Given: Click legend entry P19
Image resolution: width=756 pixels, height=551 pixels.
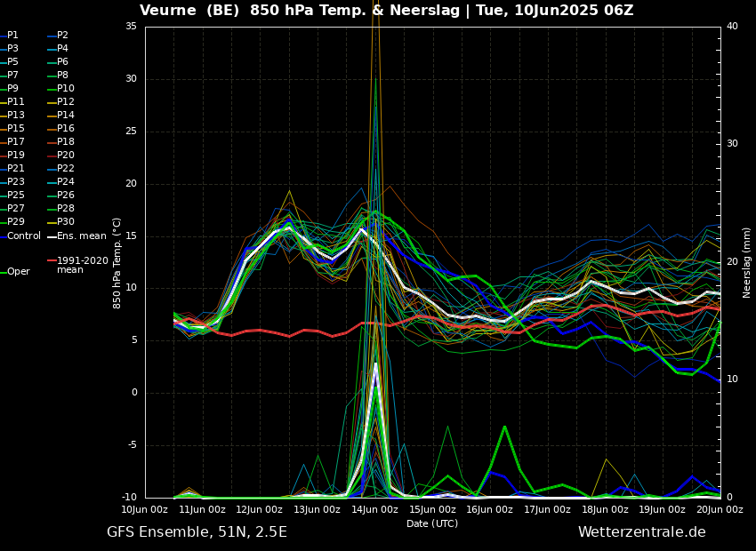Looking at the screenshot, I should [x=12, y=156].
